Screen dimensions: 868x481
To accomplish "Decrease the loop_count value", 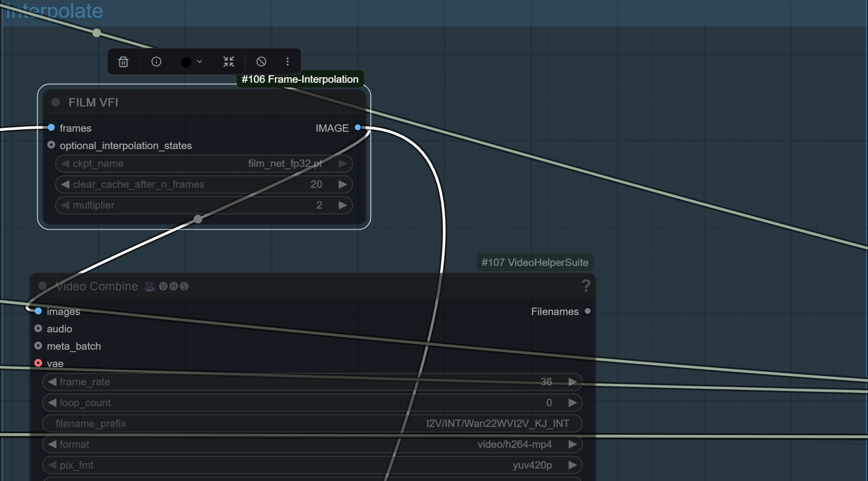I will coord(52,403).
